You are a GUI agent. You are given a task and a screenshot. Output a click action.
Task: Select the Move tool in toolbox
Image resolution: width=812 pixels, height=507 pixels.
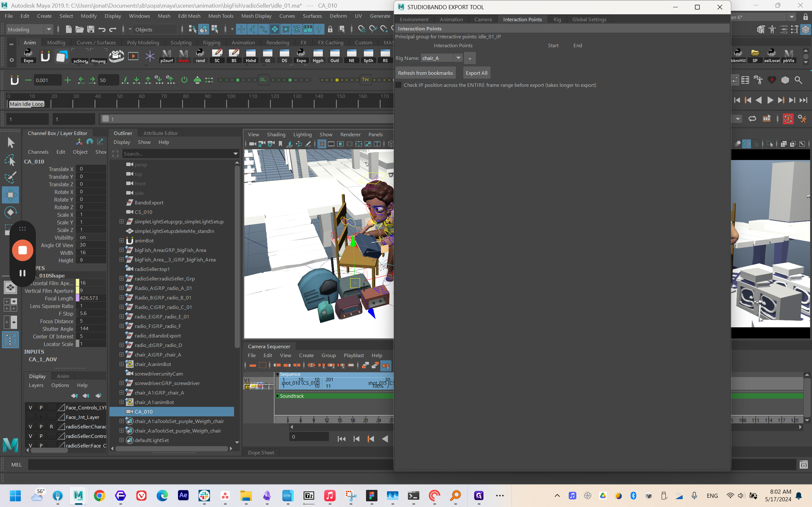coord(10,195)
